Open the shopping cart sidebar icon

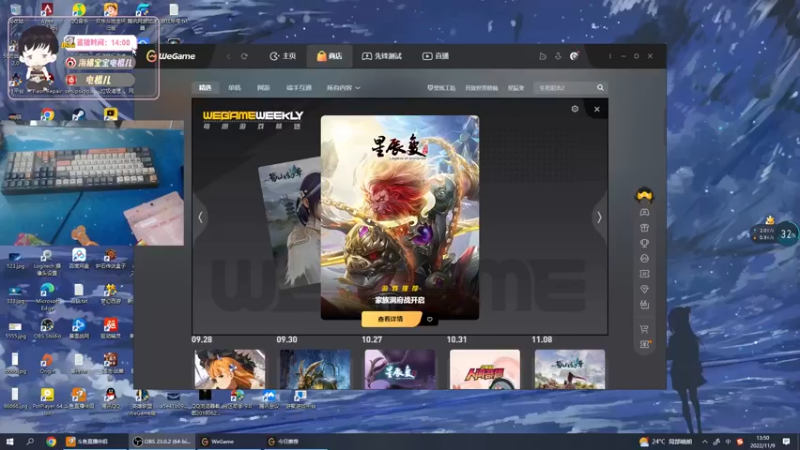pos(644,329)
